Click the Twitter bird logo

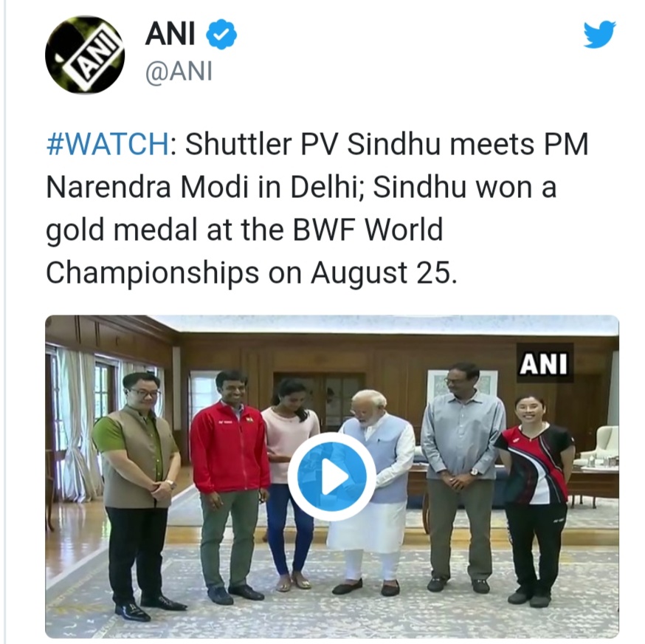click(599, 35)
